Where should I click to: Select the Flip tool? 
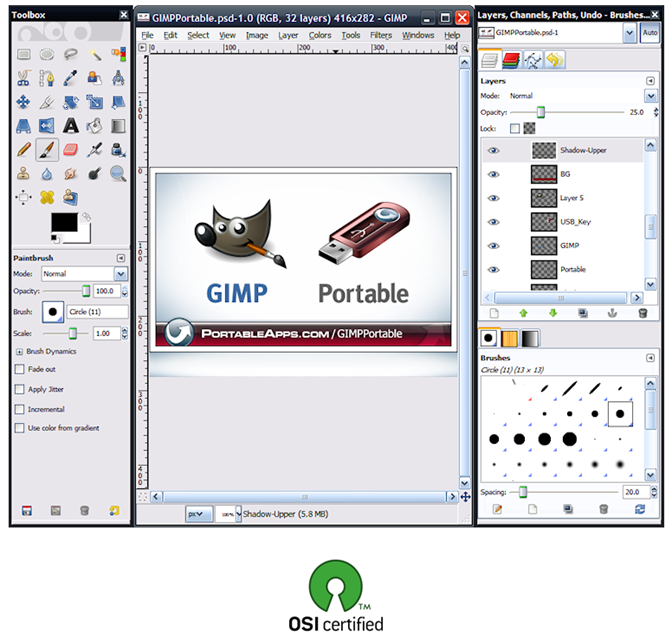pyautogui.click(x=47, y=126)
